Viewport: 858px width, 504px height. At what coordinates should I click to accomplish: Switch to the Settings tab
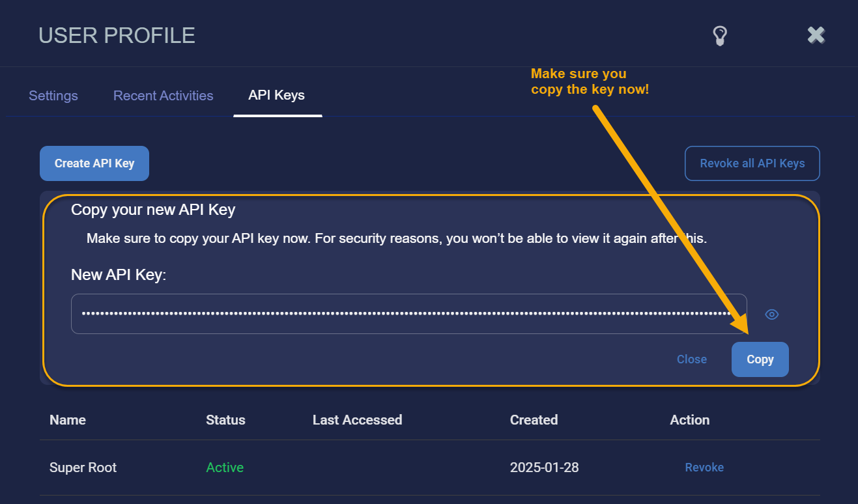coord(53,96)
